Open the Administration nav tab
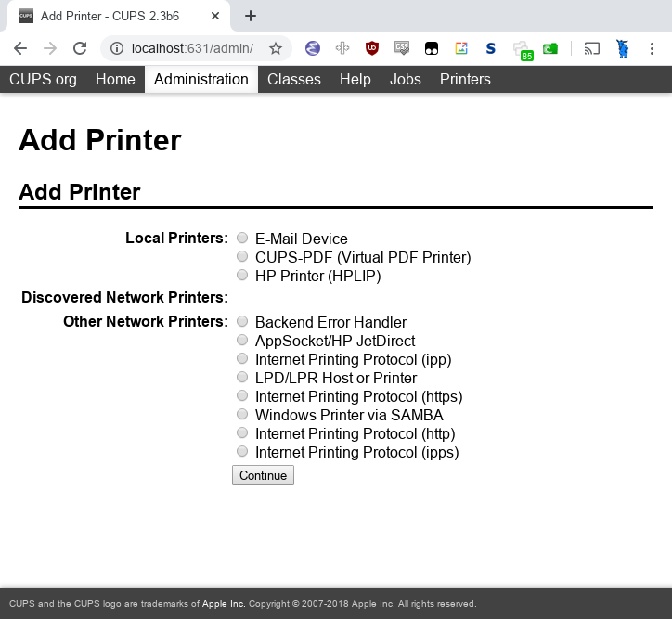The image size is (672, 619). [201, 79]
